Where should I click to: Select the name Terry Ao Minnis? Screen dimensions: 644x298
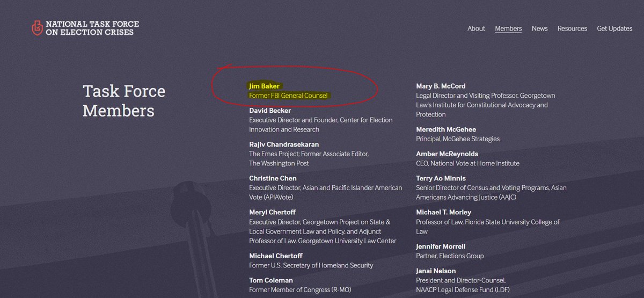(441, 178)
